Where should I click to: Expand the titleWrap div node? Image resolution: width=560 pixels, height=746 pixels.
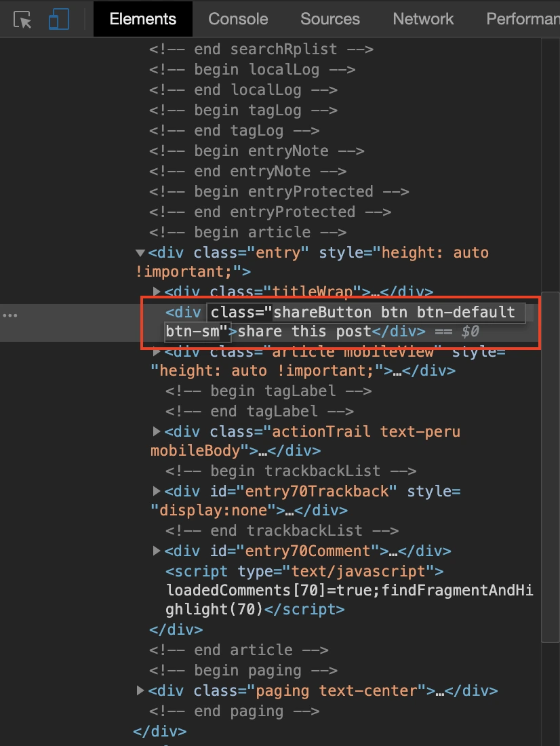click(x=157, y=291)
